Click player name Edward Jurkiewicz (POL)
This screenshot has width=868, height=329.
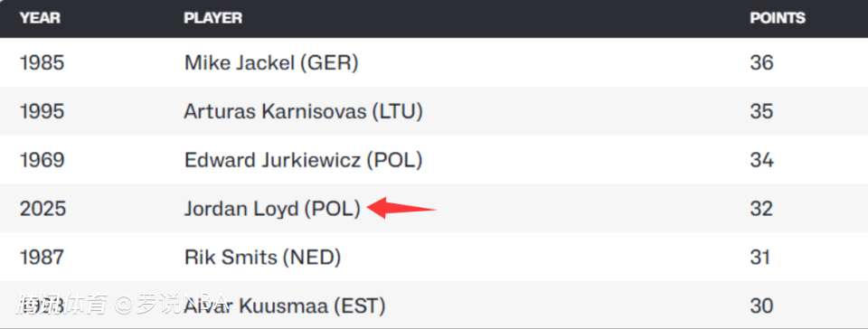pyautogui.click(x=304, y=160)
